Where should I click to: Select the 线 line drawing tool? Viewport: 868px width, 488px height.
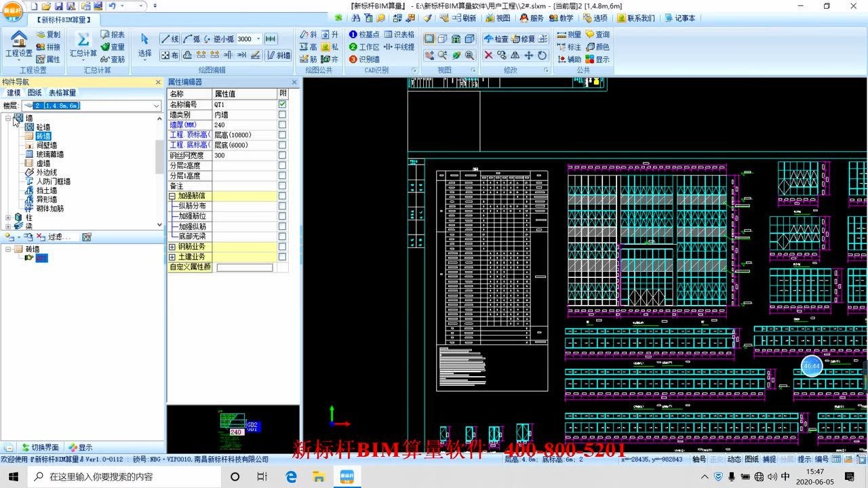(x=170, y=38)
